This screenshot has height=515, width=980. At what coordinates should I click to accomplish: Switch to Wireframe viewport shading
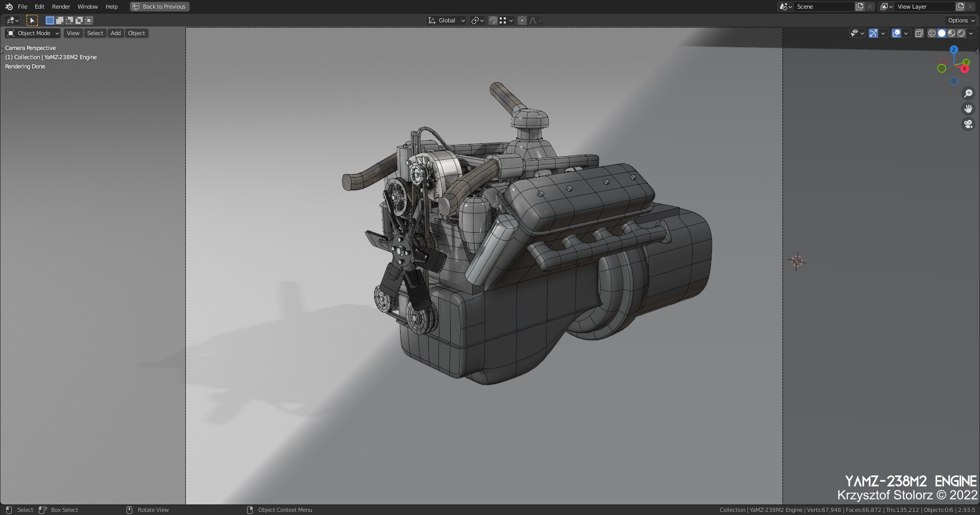click(931, 33)
